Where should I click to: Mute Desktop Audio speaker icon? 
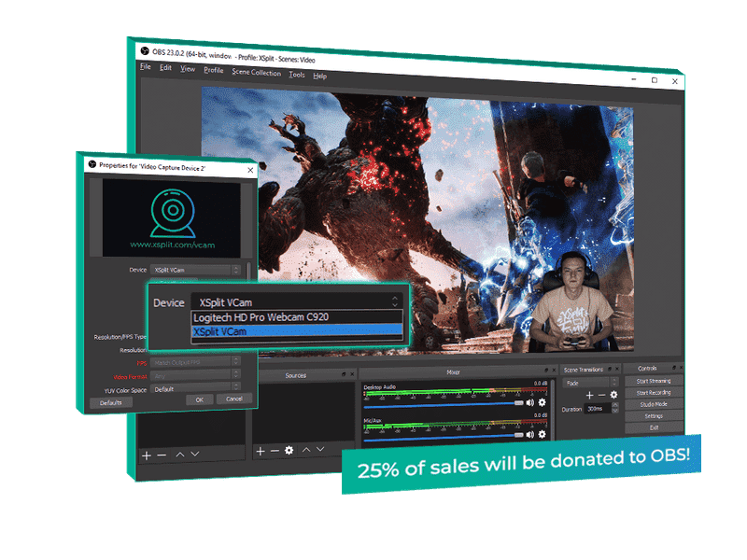(530, 402)
